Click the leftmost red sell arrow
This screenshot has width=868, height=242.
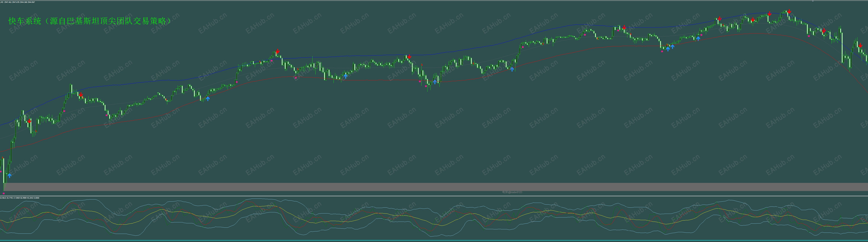click(x=29, y=121)
